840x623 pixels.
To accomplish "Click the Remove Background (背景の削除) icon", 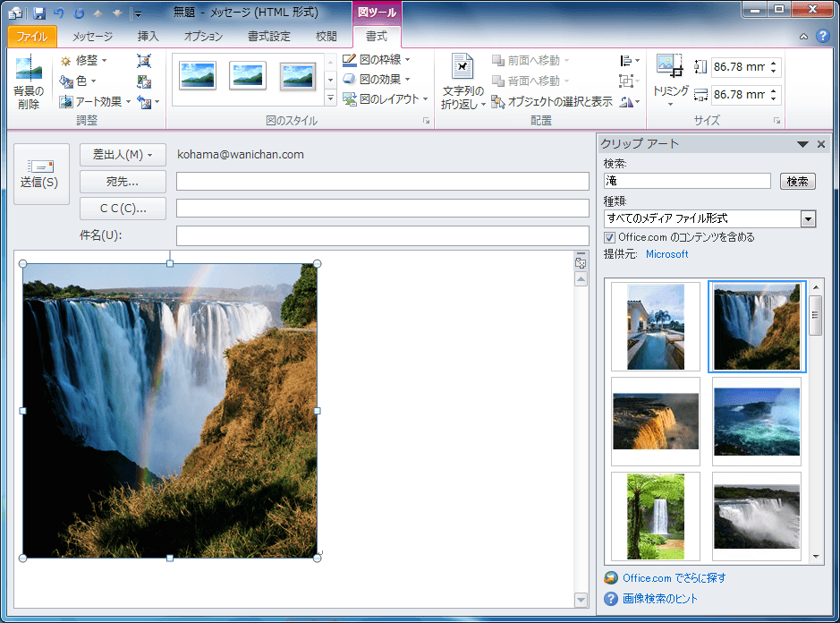I will pyautogui.click(x=29, y=82).
